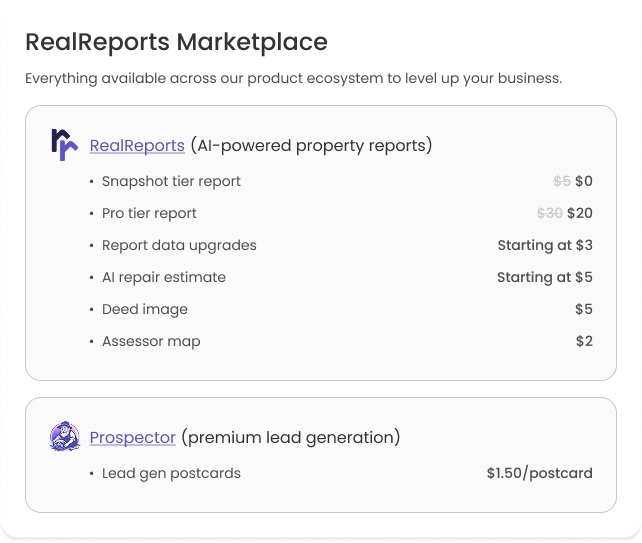Image resolution: width=642 pixels, height=543 pixels.
Task: Click the $0 Snapshot tier price
Action: [x=584, y=181]
